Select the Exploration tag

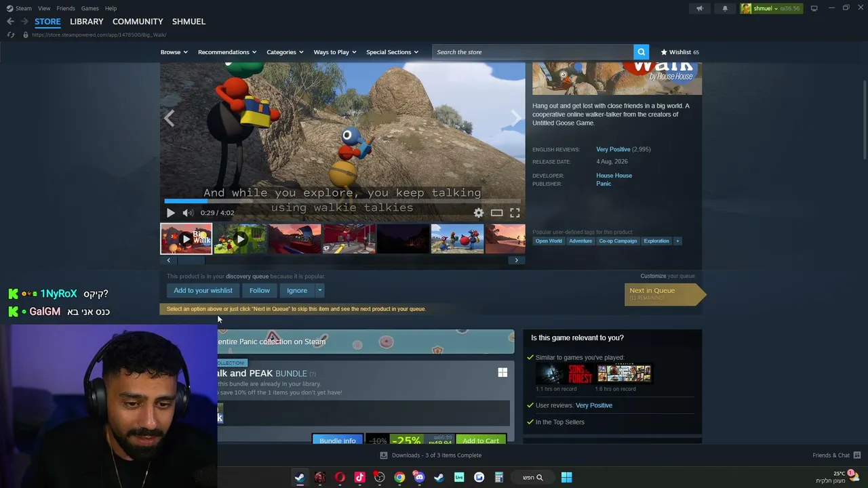[x=656, y=241]
